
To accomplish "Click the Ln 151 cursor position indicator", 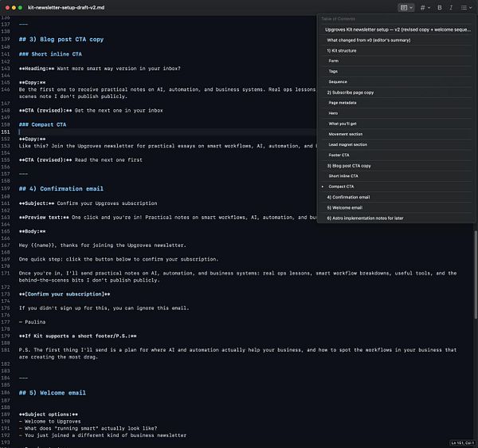I will [462, 442].
